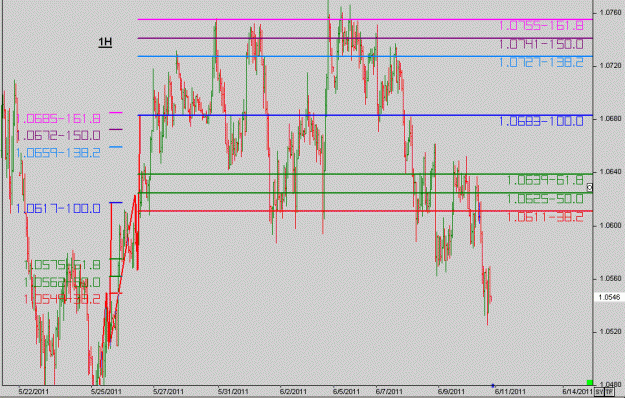
Task: Click the 5/31/2011 date on time axis
Action: pos(233,392)
